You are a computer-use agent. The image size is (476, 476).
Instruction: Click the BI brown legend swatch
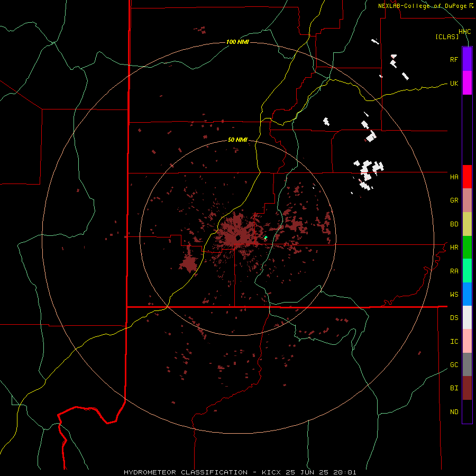[467, 388]
